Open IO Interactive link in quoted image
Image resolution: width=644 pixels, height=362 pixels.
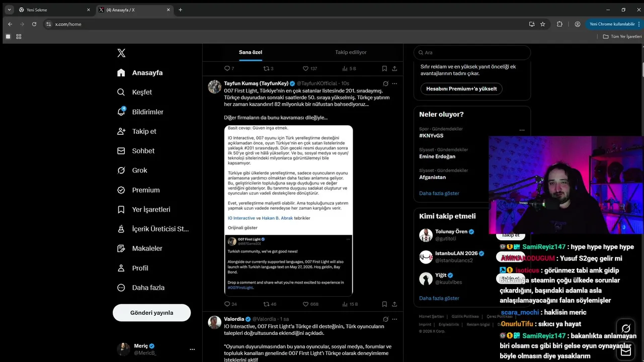[242, 218]
